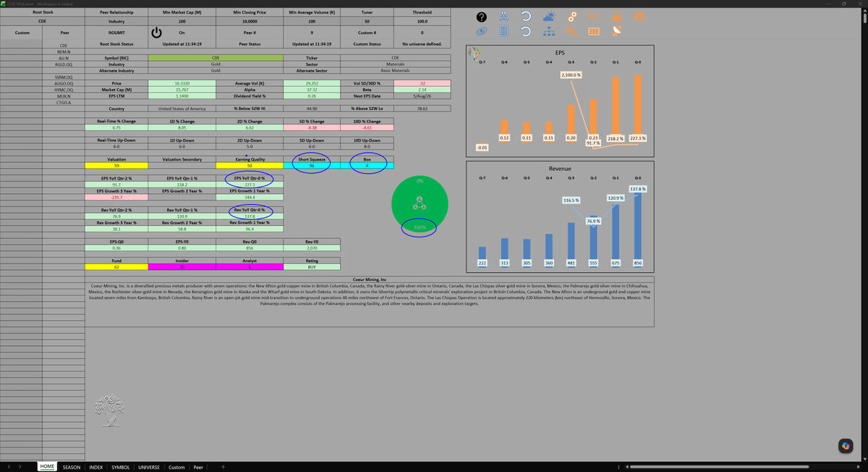This screenshot has width=868, height=472.
Task: Click the EPS YoY Qtr-0 value 227.3
Action: [x=250, y=185]
